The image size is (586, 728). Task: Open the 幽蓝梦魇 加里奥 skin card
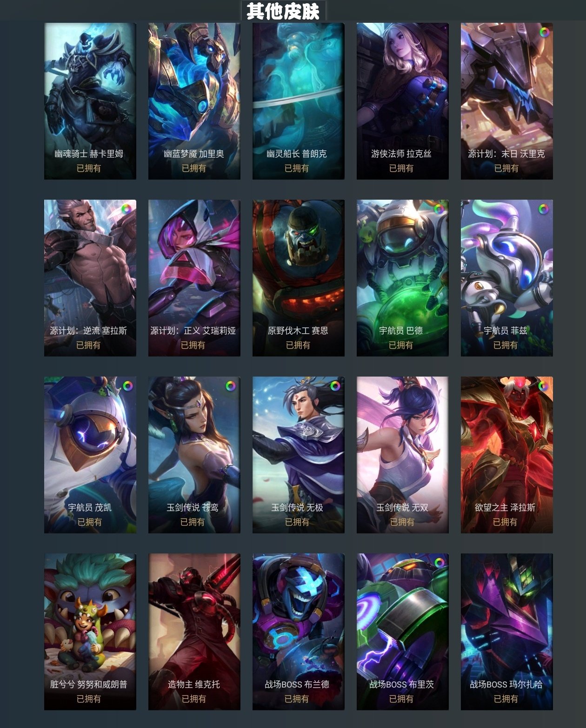tap(194, 101)
